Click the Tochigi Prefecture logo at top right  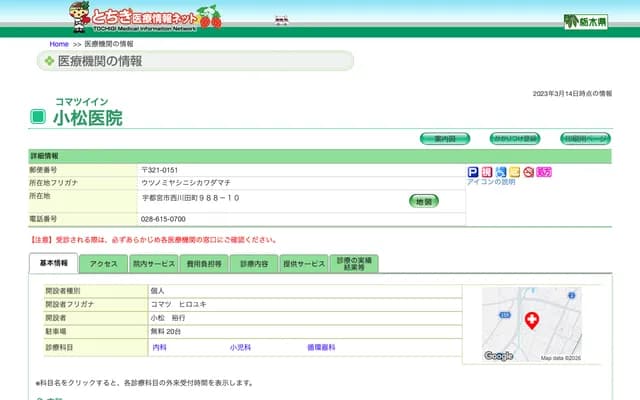tap(585, 21)
